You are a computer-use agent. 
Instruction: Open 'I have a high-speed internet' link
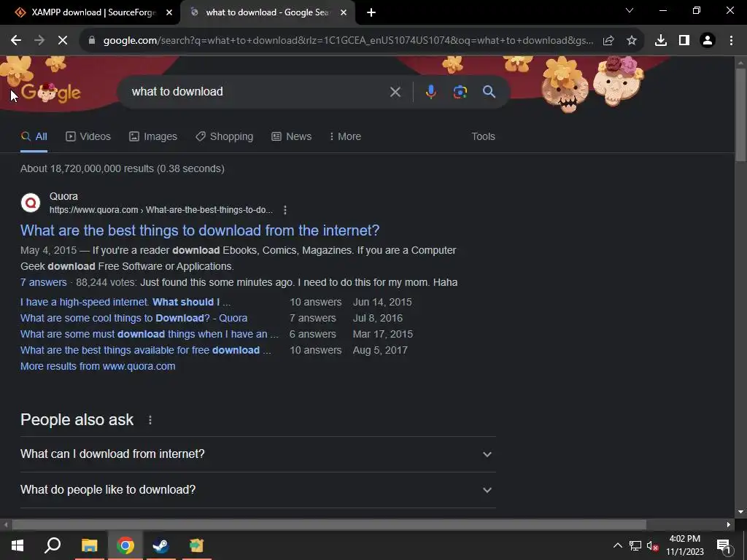(x=125, y=302)
